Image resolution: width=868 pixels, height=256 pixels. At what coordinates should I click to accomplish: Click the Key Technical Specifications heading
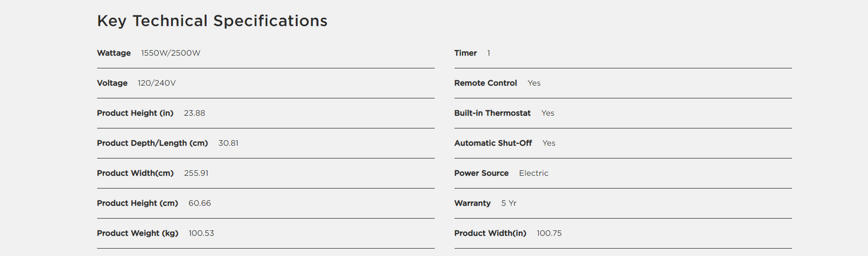pyautogui.click(x=212, y=21)
